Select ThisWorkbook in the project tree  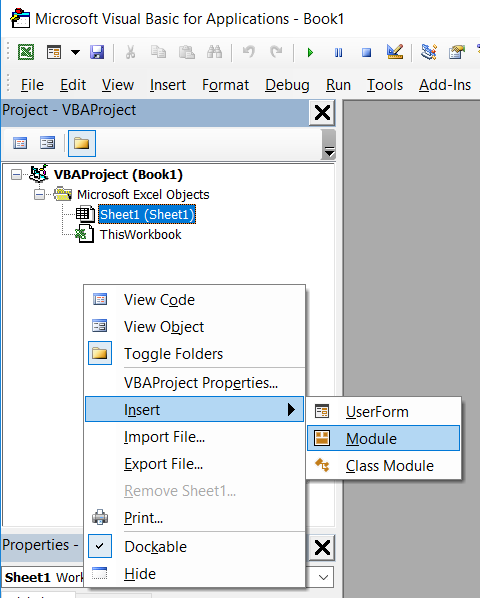pos(140,234)
